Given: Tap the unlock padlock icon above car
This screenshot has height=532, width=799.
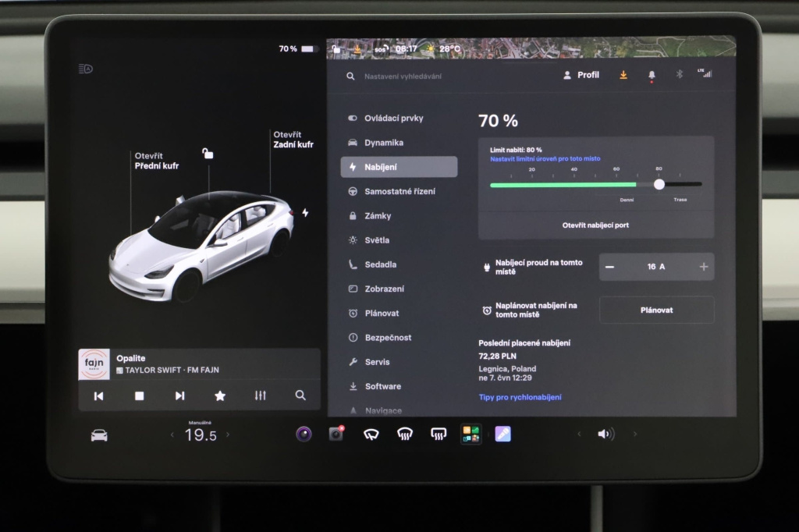Looking at the screenshot, I should [x=208, y=153].
